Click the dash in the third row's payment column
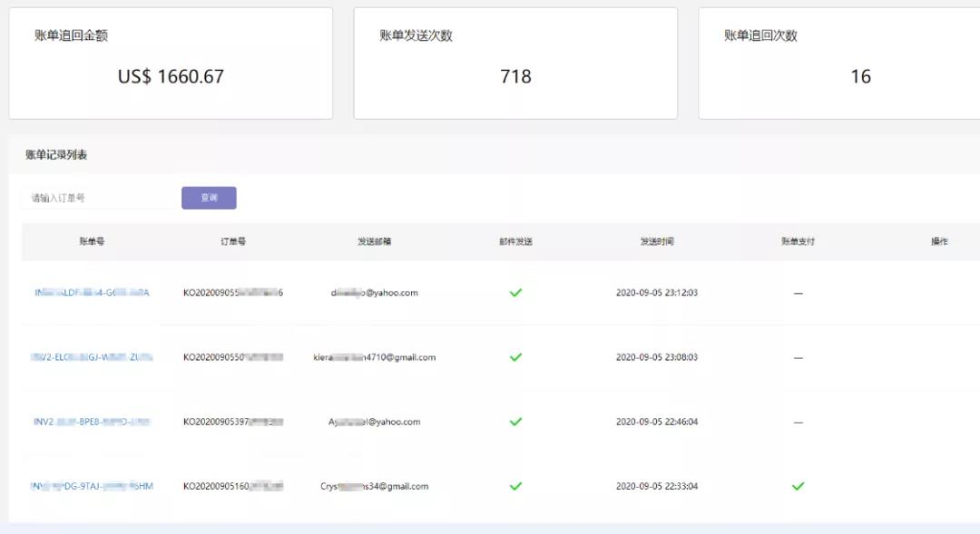 click(x=798, y=422)
